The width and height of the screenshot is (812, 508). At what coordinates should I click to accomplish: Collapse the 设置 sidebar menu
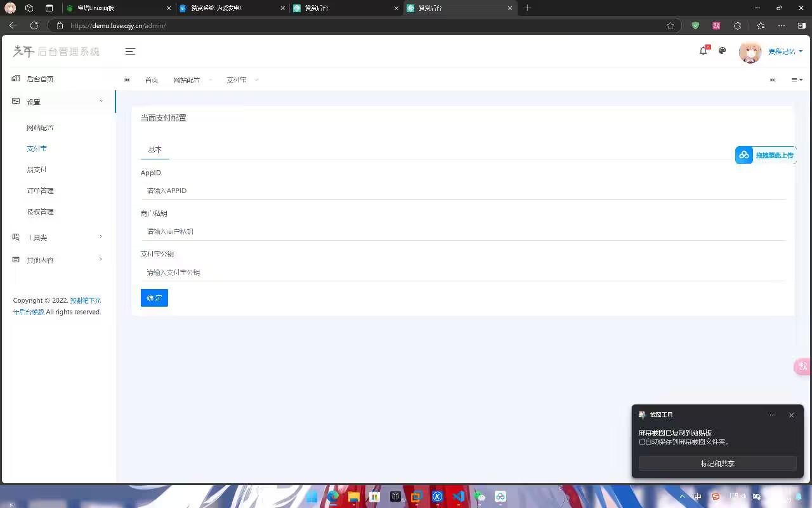(57, 102)
